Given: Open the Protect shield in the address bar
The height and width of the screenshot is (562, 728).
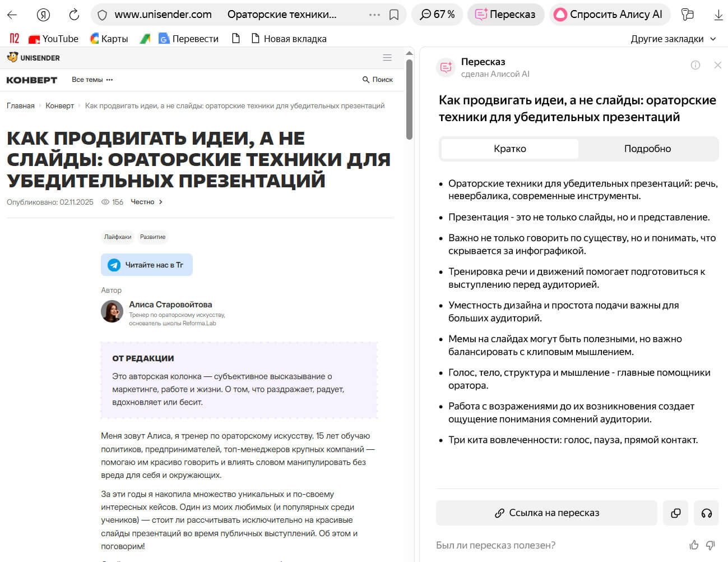Looking at the screenshot, I should click(101, 15).
